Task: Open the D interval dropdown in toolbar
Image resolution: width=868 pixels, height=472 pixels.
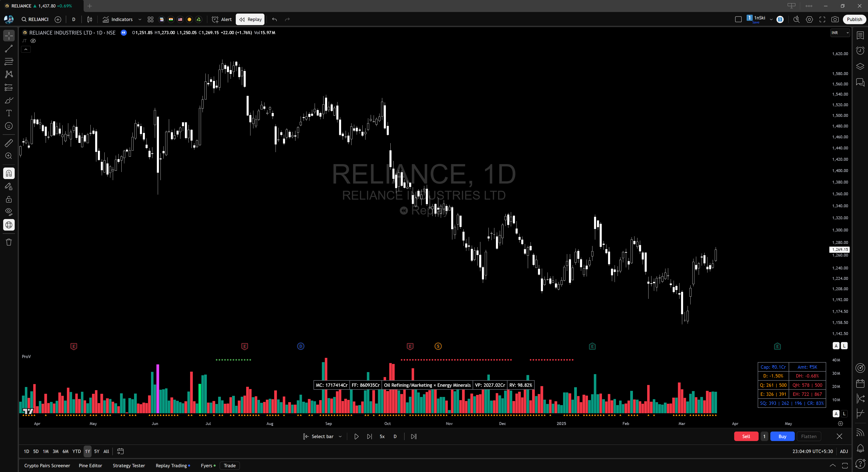Action: pyautogui.click(x=73, y=19)
